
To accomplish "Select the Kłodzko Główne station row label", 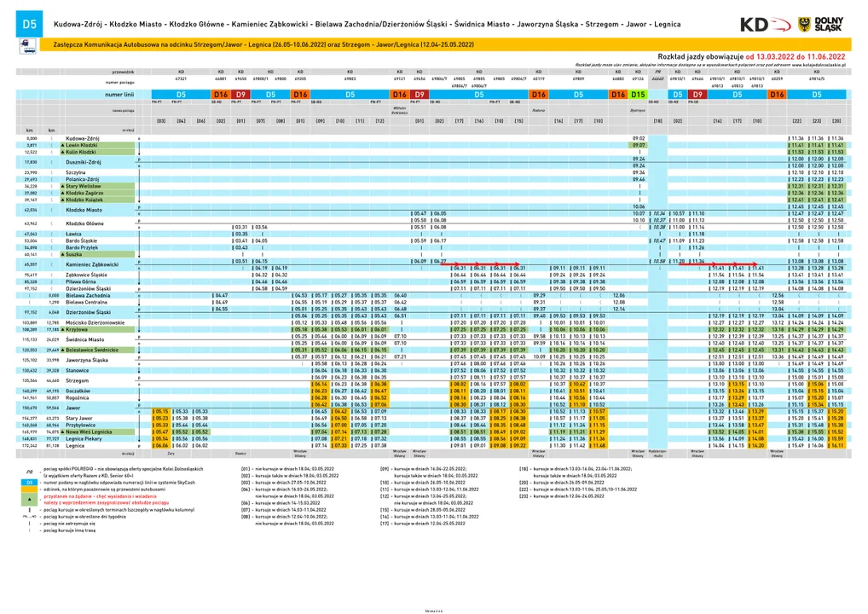I will tap(84, 223).
